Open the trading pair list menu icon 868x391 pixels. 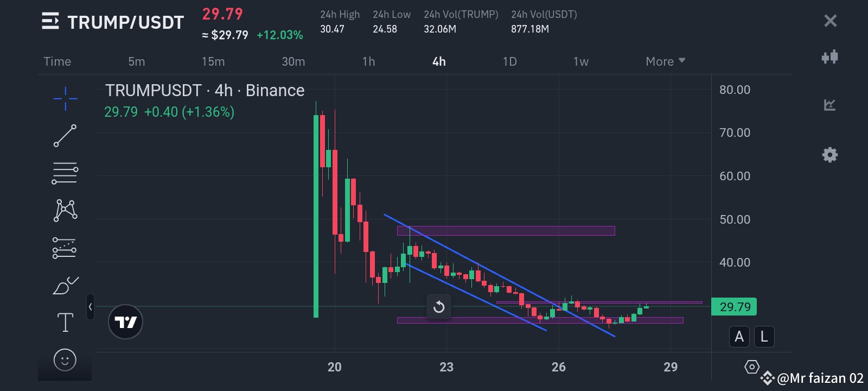click(x=50, y=21)
